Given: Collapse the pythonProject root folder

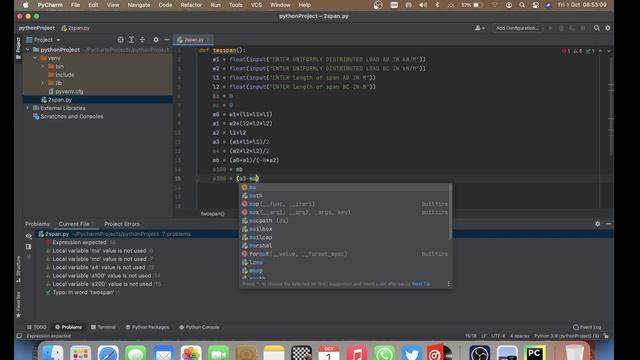Looking at the screenshot, I should tap(28, 50).
